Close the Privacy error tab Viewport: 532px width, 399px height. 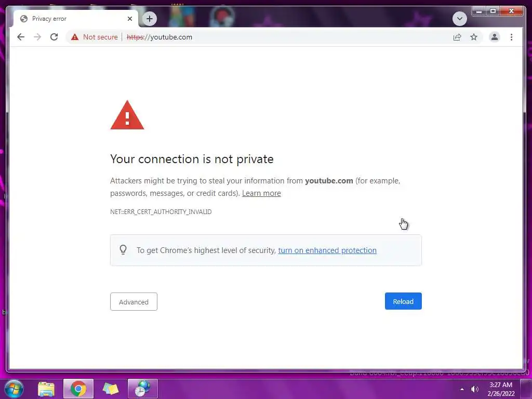[x=129, y=19]
